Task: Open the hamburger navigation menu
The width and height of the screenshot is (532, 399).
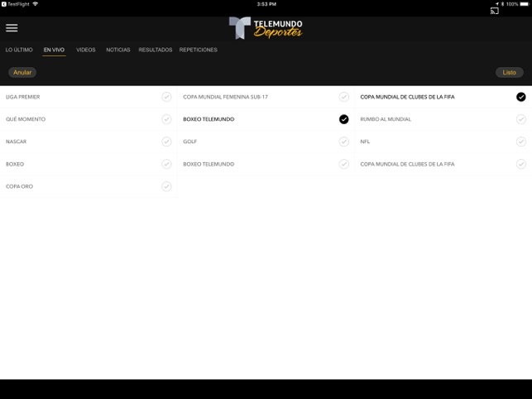Action: click(x=12, y=28)
